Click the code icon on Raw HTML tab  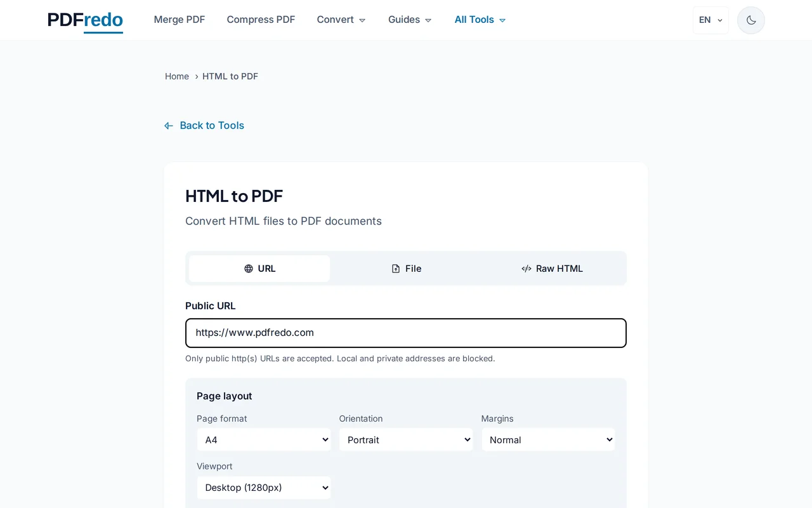(x=527, y=269)
